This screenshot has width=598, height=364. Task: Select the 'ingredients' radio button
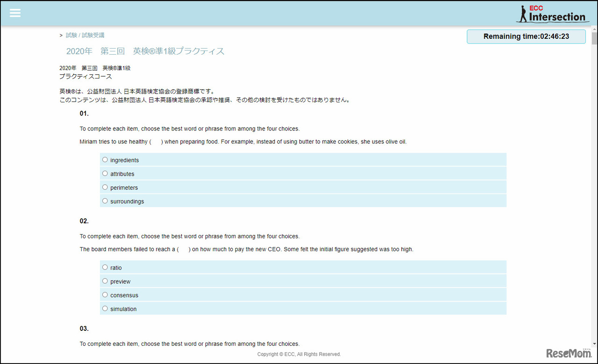tap(105, 160)
